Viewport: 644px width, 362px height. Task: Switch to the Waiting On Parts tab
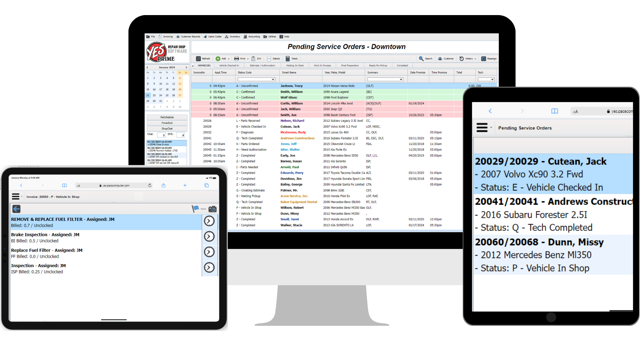click(295, 65)
